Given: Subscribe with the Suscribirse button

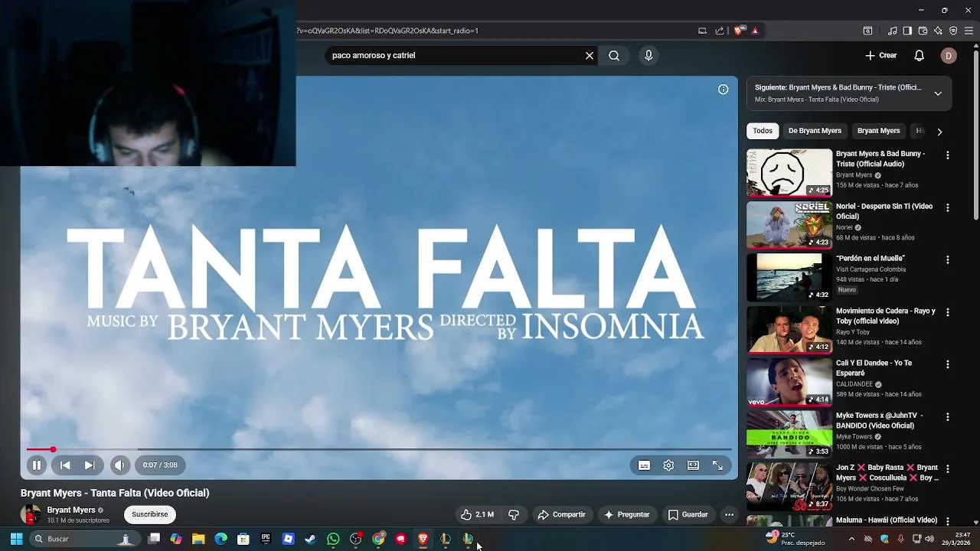Looking at the screenshot, I should tap(150, 514).
